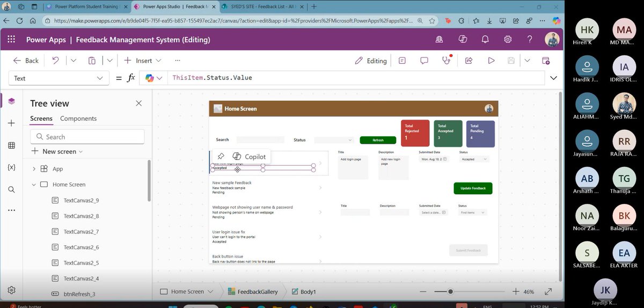Click the Publish icon in command bar

pos(546,61)
